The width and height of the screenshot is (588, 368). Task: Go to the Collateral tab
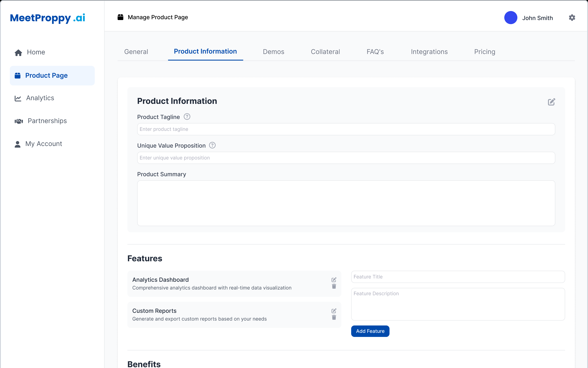point(325,52)
